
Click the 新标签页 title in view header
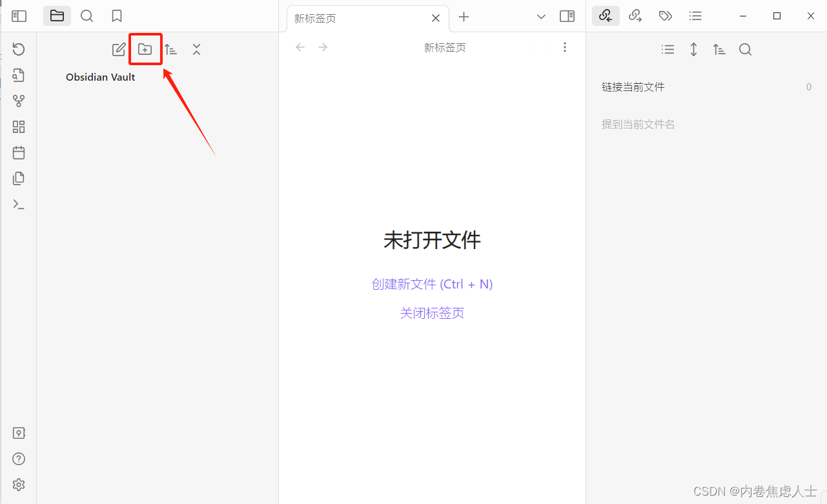click(x=445, y=48)
